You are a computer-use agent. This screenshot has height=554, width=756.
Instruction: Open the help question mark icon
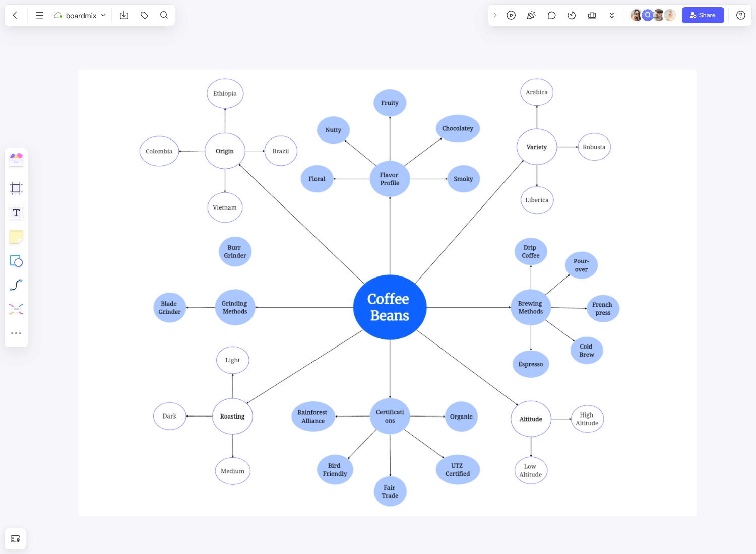pos(741,15)
